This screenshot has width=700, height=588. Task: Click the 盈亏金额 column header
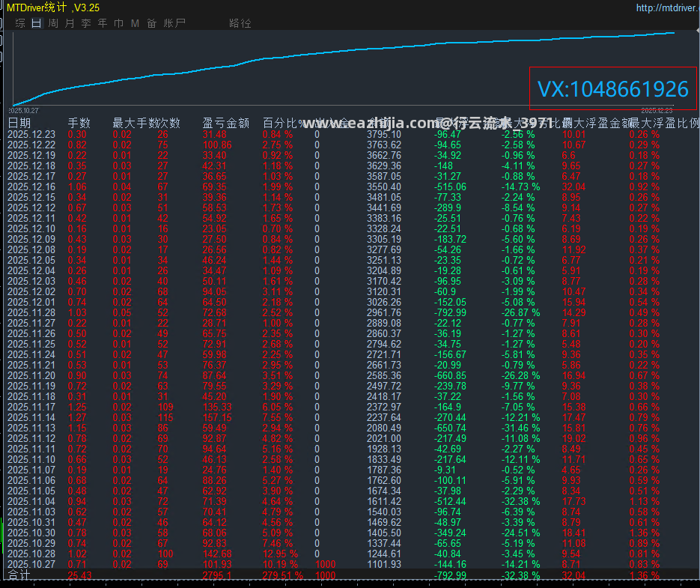(226, 123)
